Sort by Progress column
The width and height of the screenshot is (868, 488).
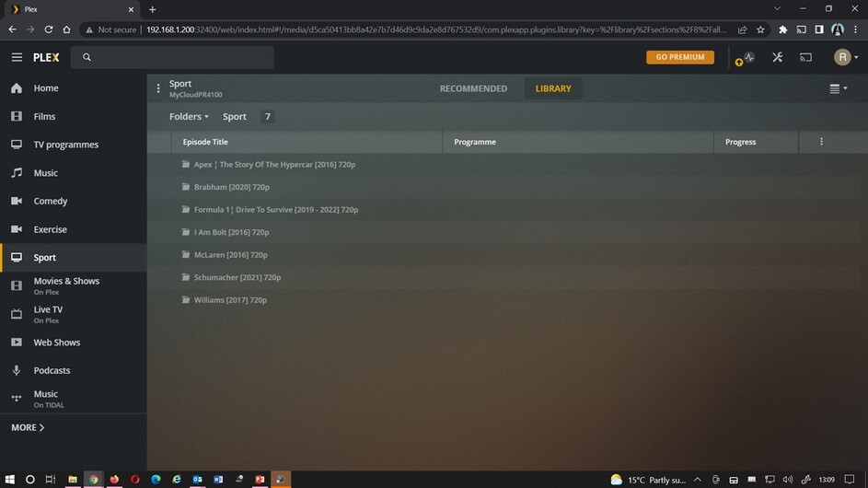pos(756,142)
